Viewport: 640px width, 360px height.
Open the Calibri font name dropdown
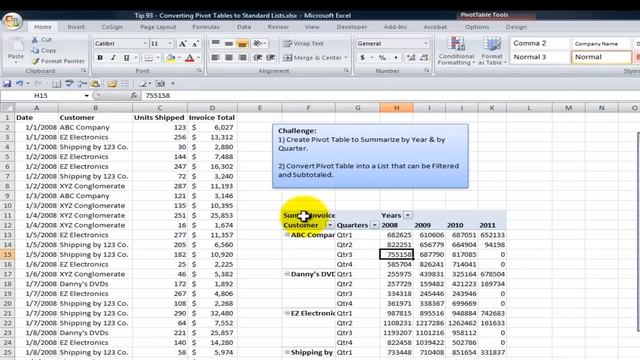[x=144, y=44]
